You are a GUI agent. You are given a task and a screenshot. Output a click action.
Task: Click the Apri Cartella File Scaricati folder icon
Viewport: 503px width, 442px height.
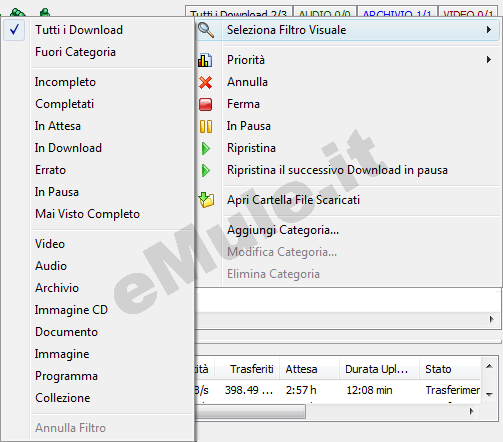pyautogui.click(x=206, y=200)
